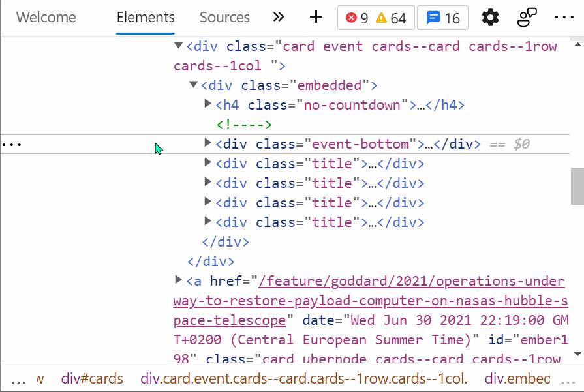Select div.card.event breadcrumb item
Image resolution: width=584 pixels, height=392 pixels.
tap(303, 378)
